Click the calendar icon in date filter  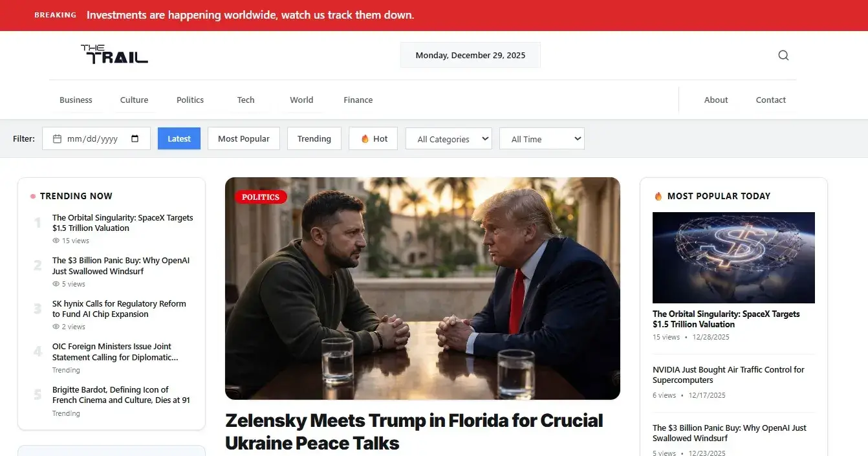(x=57, y=138)
